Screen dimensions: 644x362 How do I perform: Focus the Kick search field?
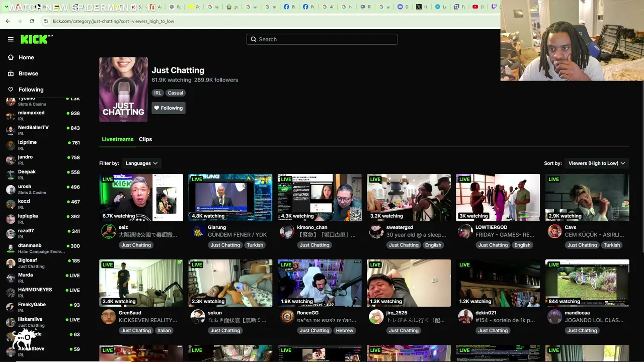(322, 39)
